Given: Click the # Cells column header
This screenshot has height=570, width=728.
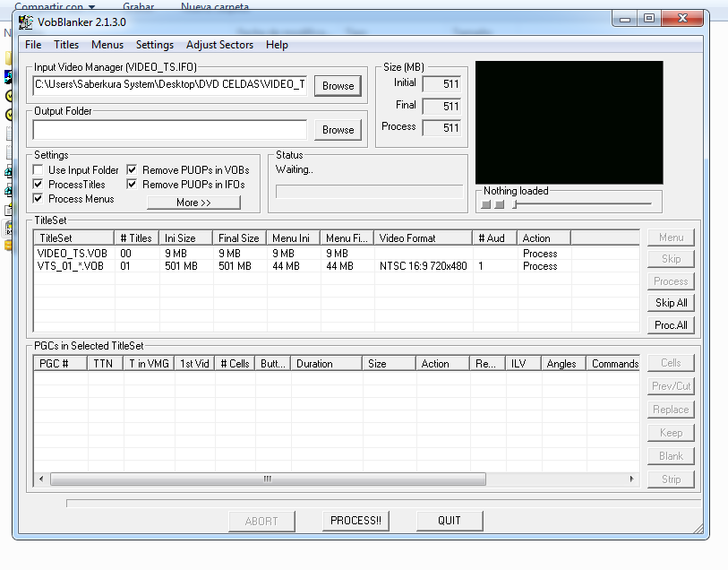Looking at the screenshot, I should point(235,364).
